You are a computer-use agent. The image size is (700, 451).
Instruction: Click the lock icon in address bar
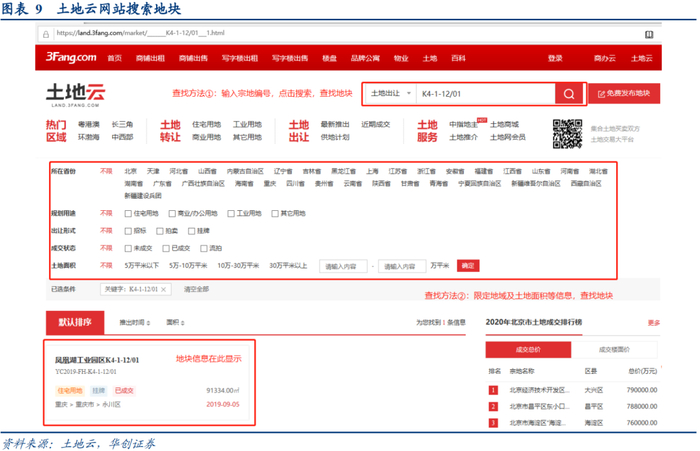pyautogui.click(x=46, y=34)
